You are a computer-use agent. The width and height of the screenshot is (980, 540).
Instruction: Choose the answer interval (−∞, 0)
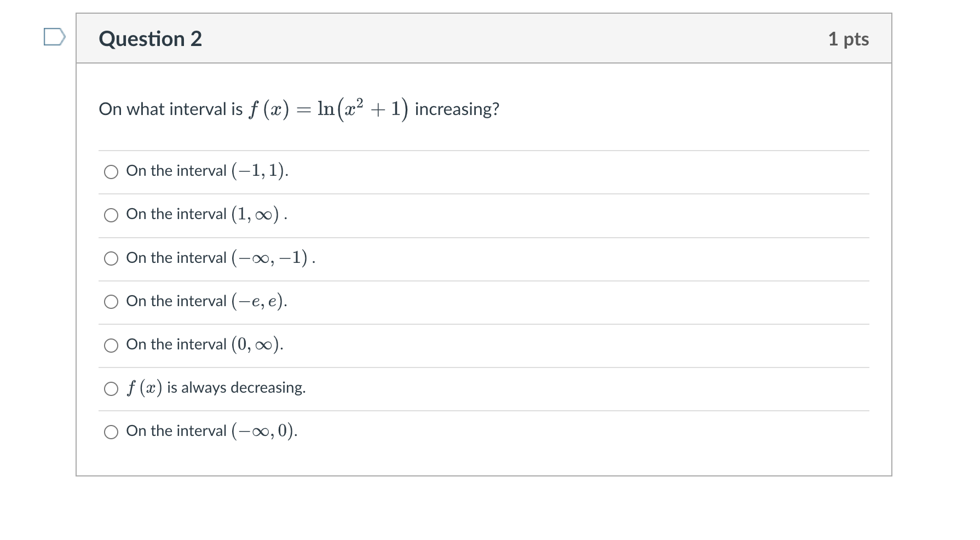111,432
